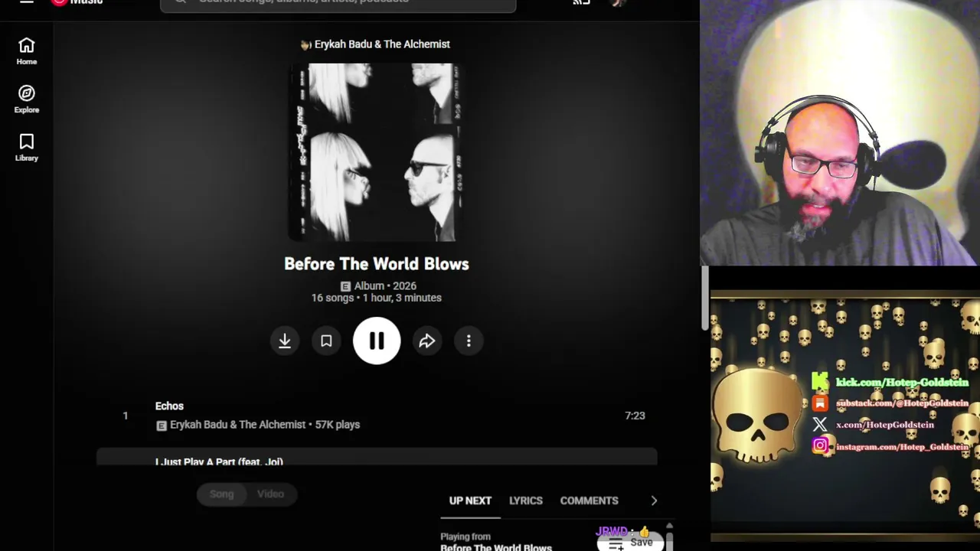Screen dimensions: 980x551
Task: Switch to the UP NEXT tab
Action: click(470, 500)
